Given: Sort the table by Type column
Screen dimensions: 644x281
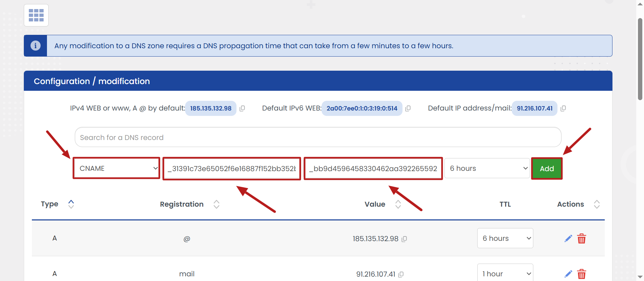Looking at the screenshot, I should tap(71, 204).
